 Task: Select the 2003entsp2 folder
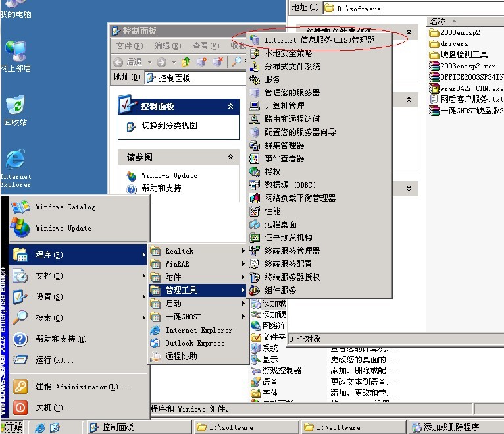(455, 32)
